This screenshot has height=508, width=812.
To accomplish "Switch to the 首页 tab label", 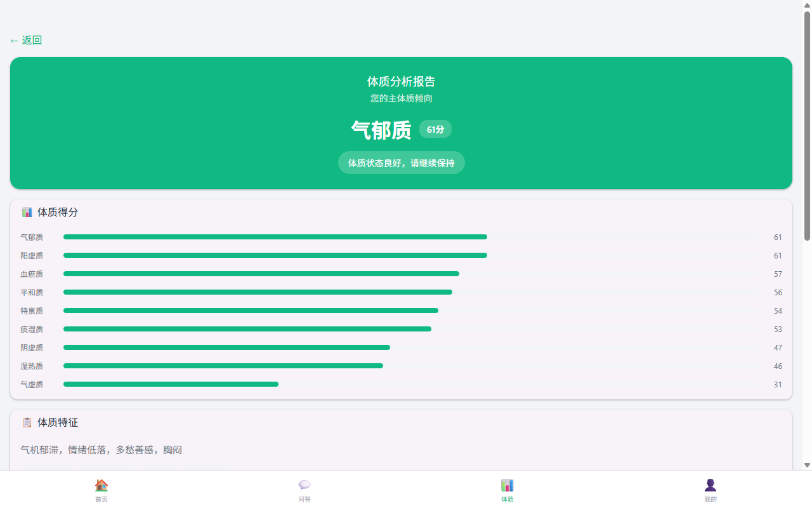I will pyautogui.click(x=101, y=499).
